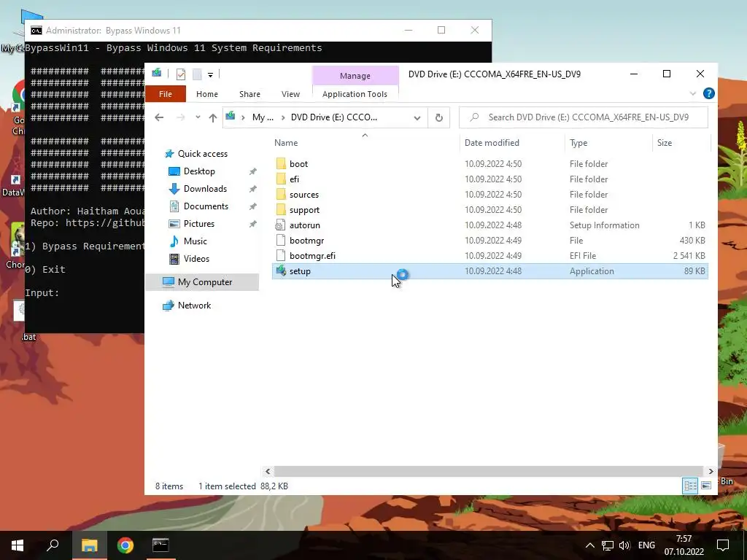This screenshot has width=747, height=560.
Task: Expand the ribbon with the chevron
Action: (x=693, y=93)
